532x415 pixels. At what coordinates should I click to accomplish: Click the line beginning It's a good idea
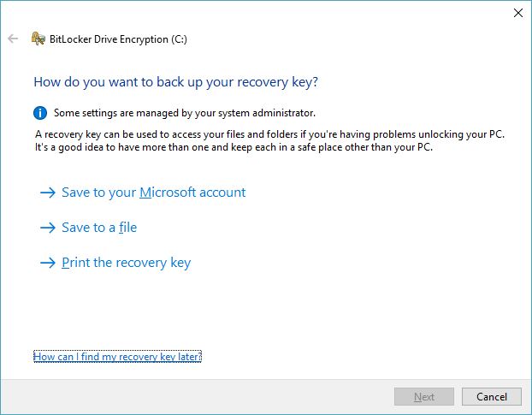coord(233,147)
